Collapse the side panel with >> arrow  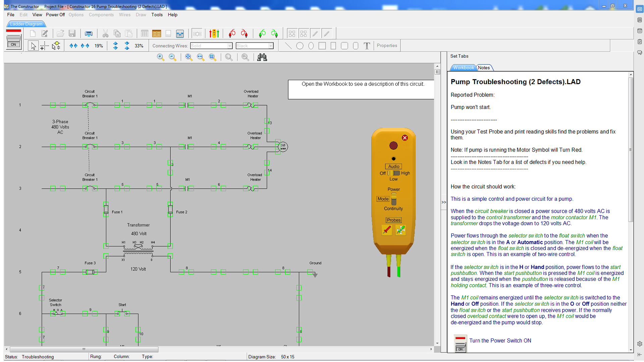(x=444, y=202)
